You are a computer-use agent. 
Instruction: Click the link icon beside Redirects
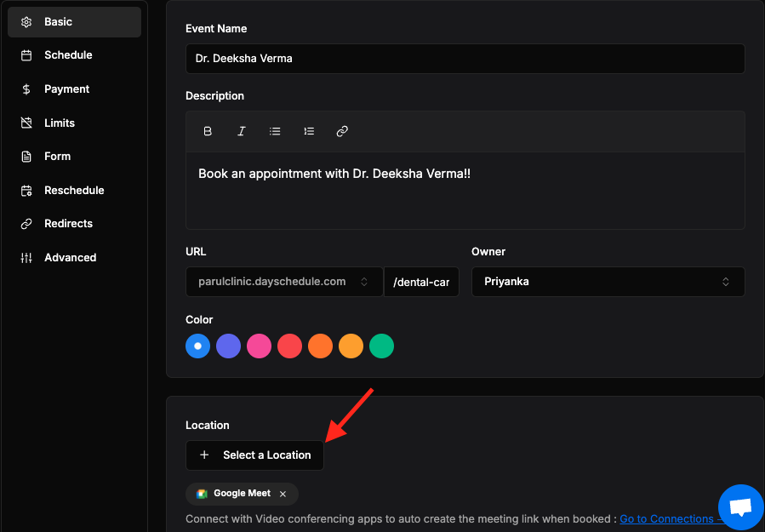tap(26, 224)
